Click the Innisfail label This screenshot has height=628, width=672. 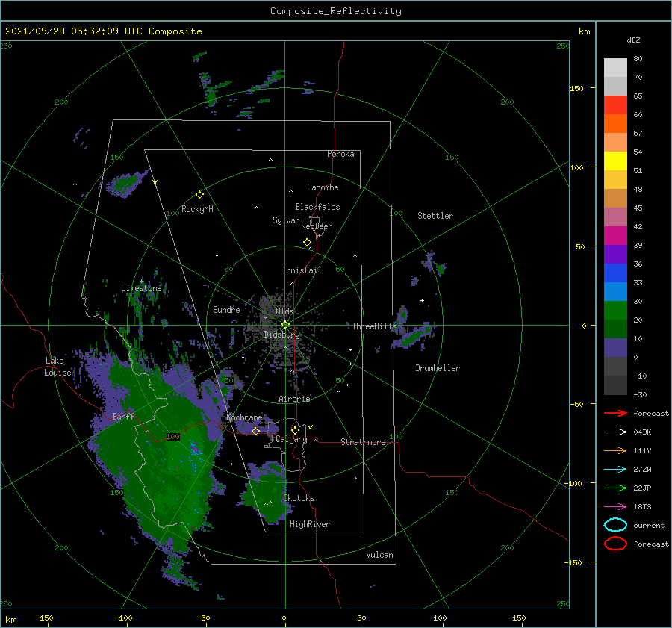pyautogui.click(x=302, y=270)
